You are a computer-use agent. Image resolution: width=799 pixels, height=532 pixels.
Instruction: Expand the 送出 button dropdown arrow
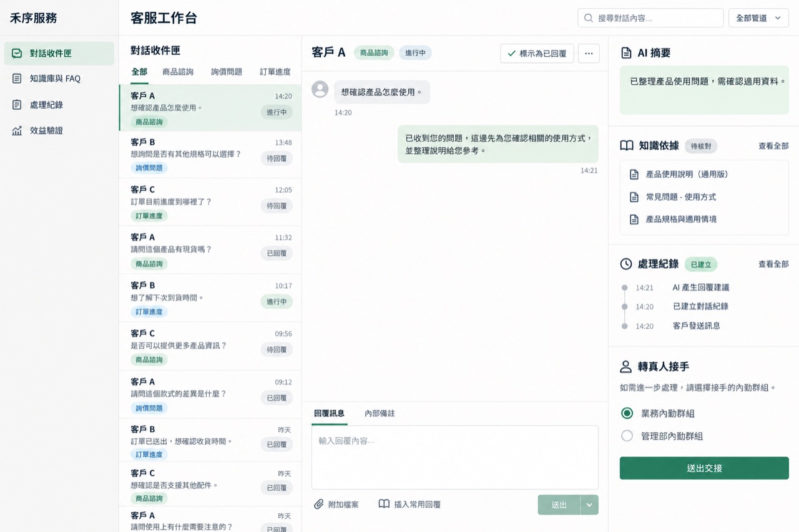[589, 505]
